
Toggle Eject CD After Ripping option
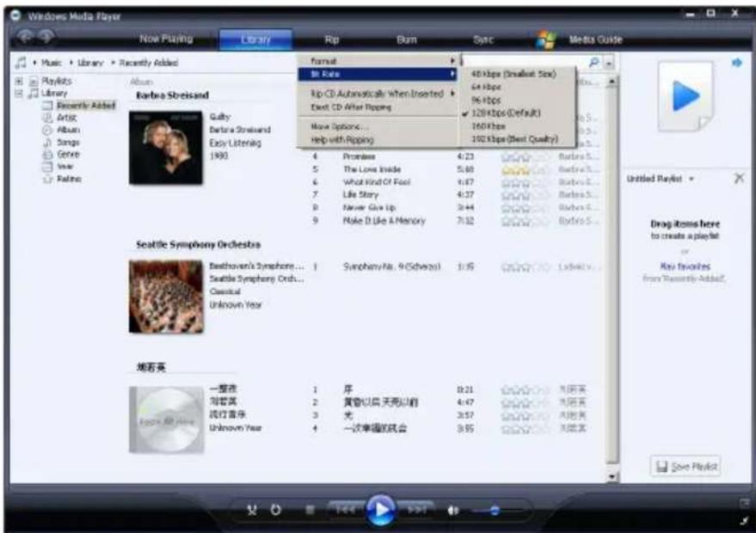click(x=378, y=107)
